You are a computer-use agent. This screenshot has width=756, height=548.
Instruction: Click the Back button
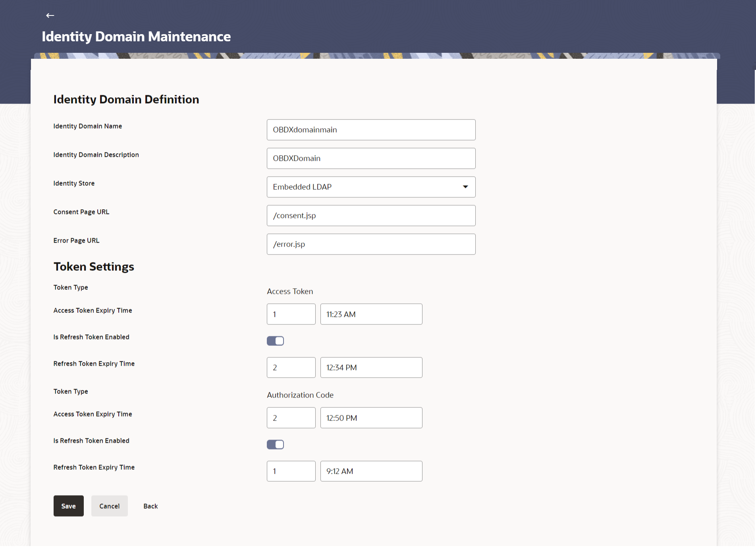tap(150, 506)
